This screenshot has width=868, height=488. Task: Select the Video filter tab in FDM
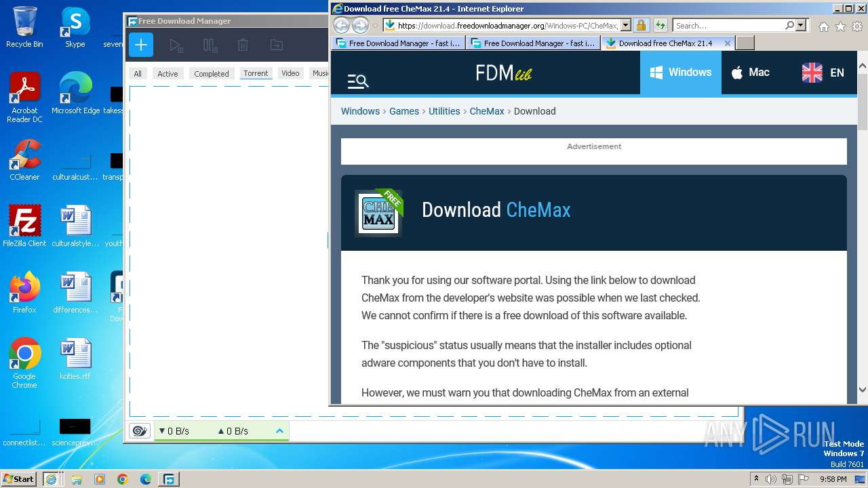click(x=290, y=73)
